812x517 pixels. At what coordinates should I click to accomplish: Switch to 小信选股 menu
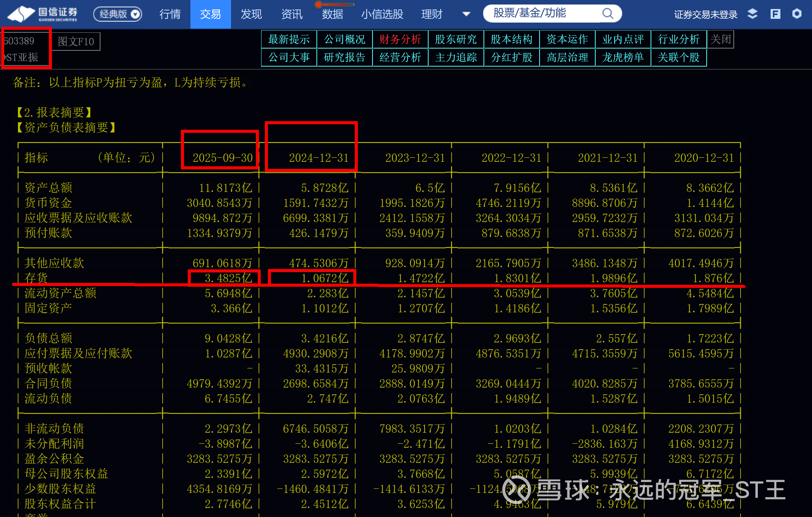(382, 14)
